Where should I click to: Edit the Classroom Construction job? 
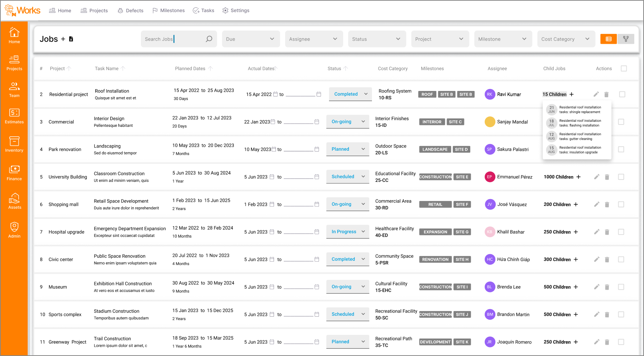point(596,177)
